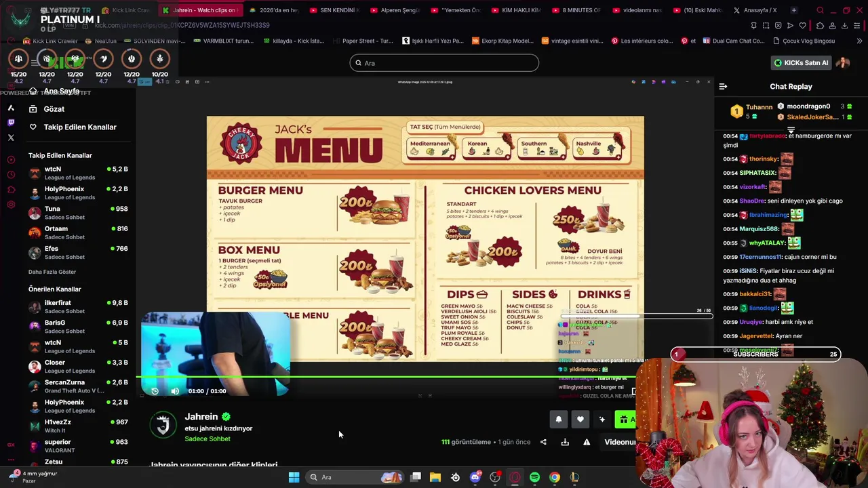The width and height of the screenshot is (868, 488).
Task: Open the recommended BarisG channel
Action: coord(78,327)
